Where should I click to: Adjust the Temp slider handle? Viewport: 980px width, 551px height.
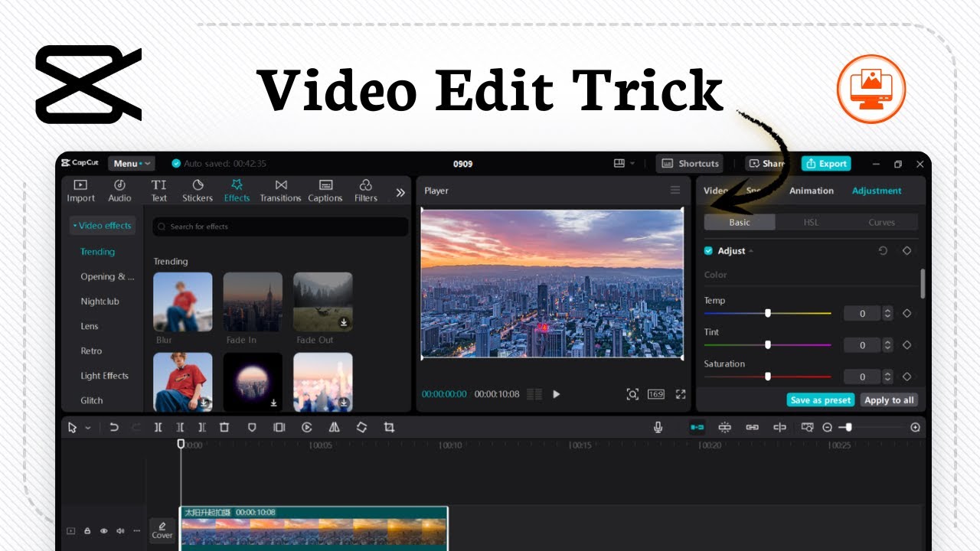(x=768, y=313)
